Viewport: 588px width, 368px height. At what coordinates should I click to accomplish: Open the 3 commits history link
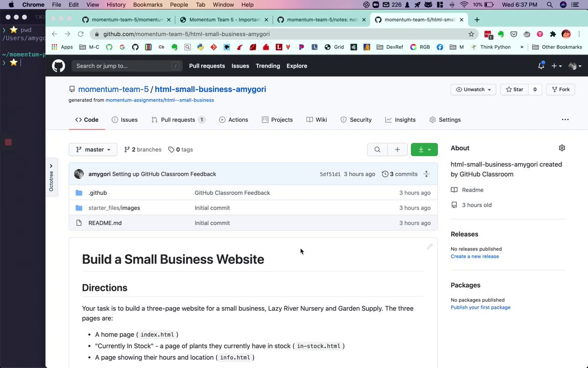tap(400, 174)
